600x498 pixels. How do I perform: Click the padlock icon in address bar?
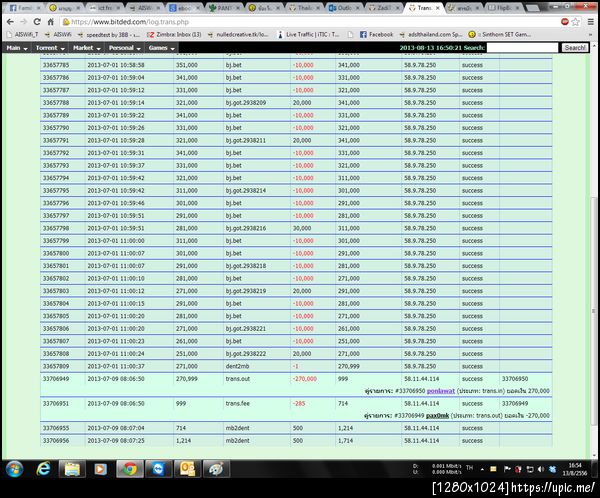66,22
